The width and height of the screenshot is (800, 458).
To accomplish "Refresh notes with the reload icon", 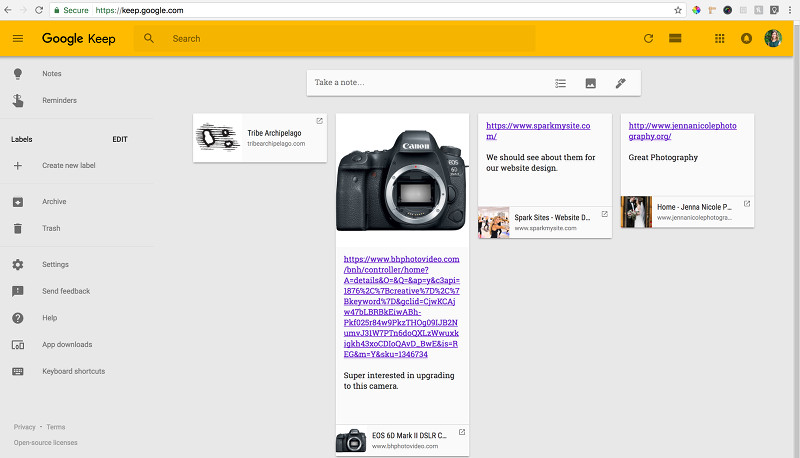I will 648,38.
